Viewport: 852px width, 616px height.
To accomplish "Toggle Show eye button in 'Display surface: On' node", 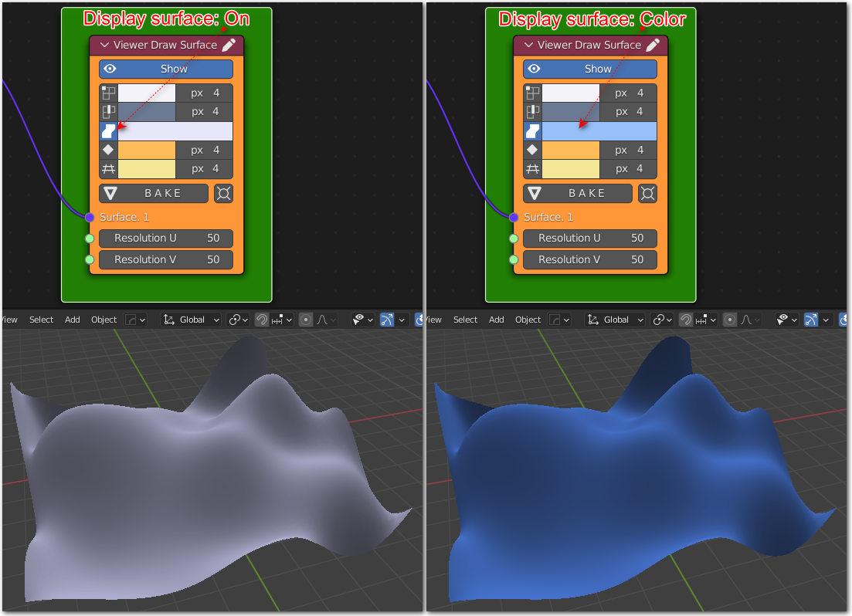I will point(166,69).
